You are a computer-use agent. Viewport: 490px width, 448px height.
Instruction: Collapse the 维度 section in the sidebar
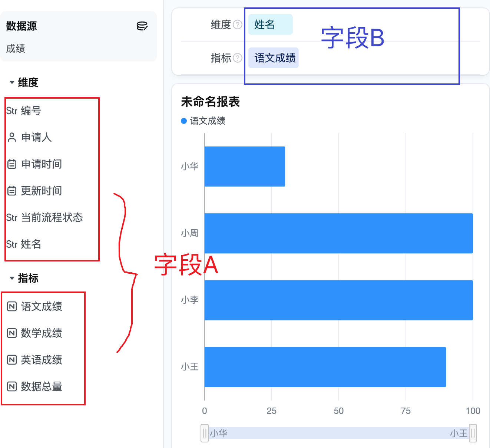click(12, 82)
